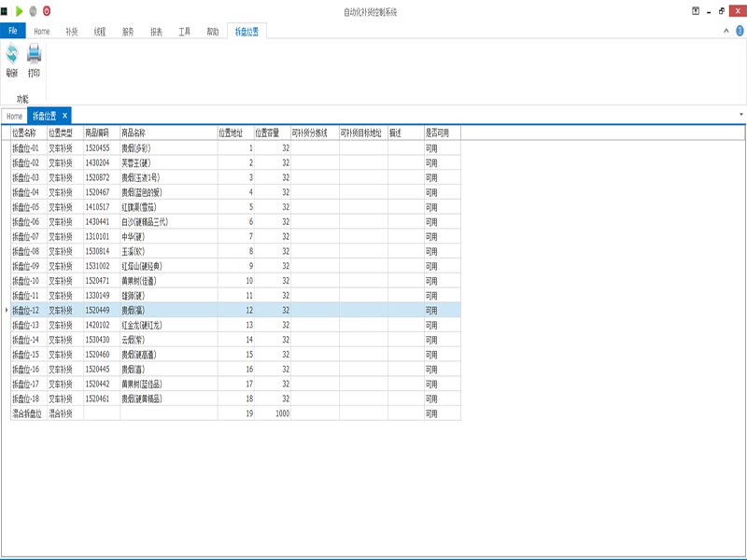This screenshot has height=560, width=747.
Task: Click the ribbon display options icon
Action: 696,10
